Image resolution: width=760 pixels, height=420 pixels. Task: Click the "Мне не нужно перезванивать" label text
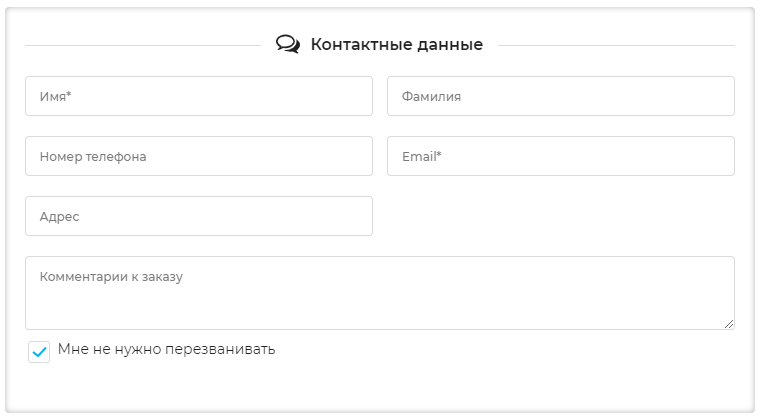tap(166, 350)
